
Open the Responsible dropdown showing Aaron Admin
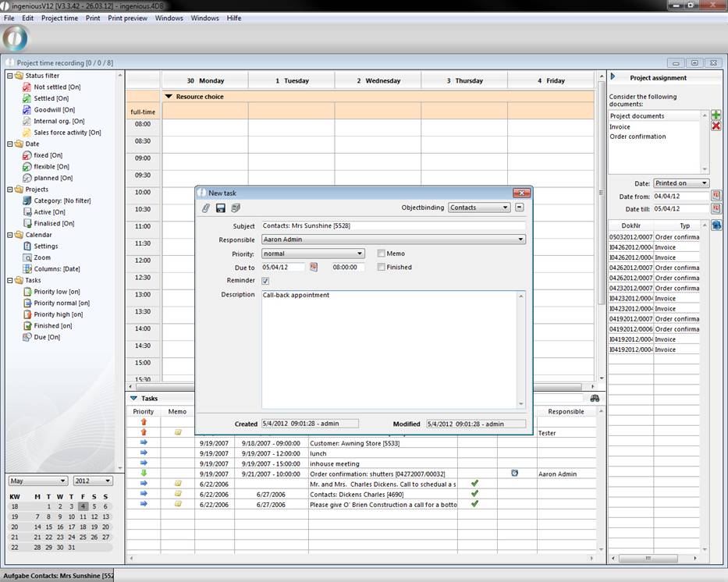[393, 240]
